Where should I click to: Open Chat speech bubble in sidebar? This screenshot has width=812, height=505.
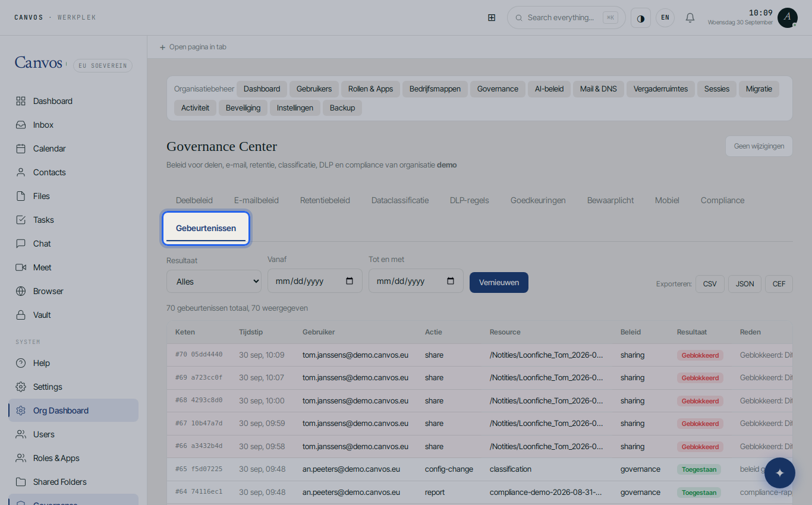coord(21,244)
